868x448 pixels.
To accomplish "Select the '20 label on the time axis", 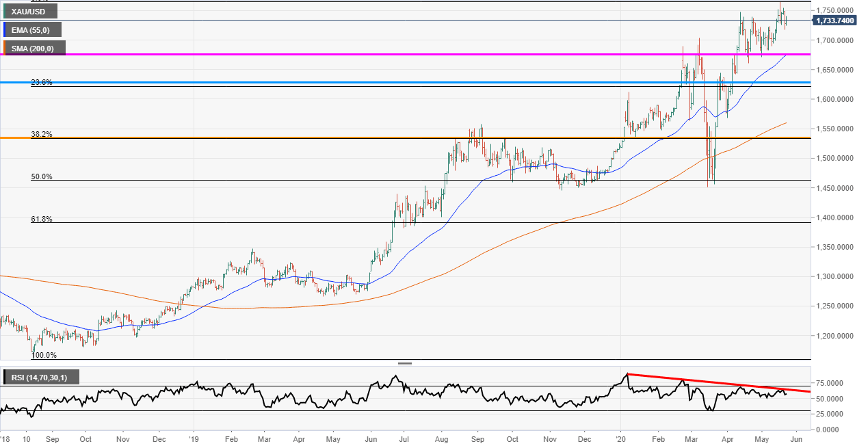I will 621,440.
